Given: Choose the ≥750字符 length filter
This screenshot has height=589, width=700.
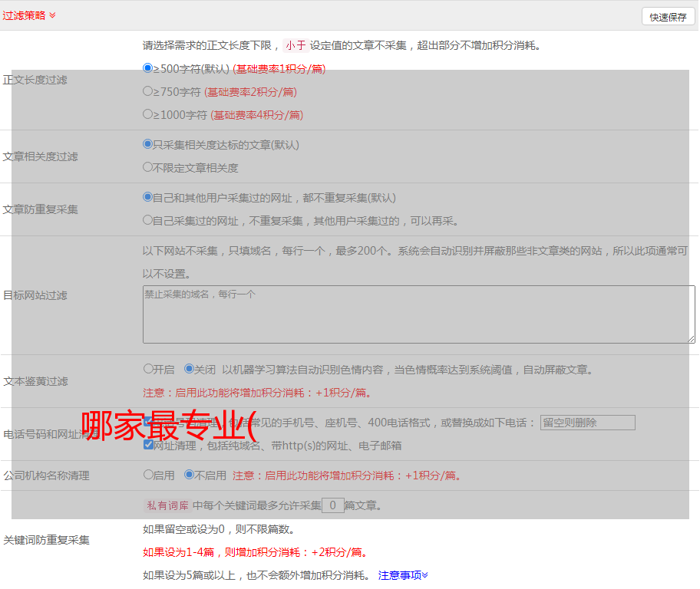Looking at the screenshot, I should click(x=148, y=91).
